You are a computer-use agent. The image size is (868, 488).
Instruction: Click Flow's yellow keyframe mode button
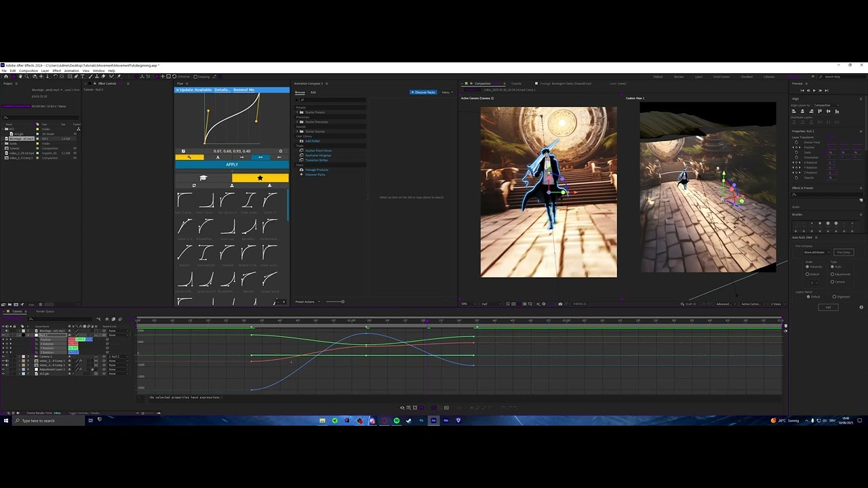tap(189, 157)
